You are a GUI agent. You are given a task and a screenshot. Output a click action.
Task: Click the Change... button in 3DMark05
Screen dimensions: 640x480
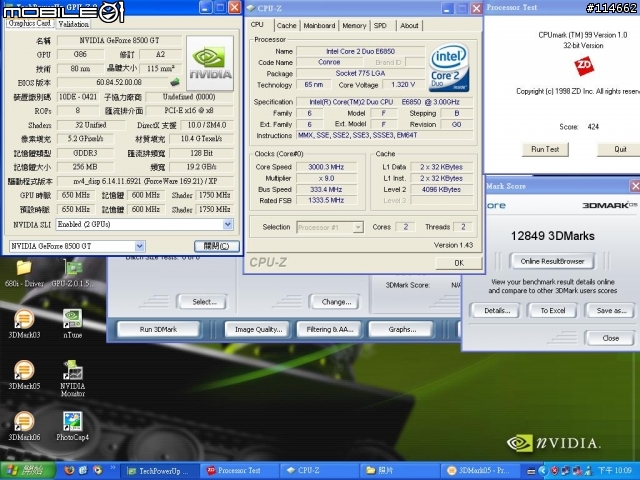click(x=336, y=302)
